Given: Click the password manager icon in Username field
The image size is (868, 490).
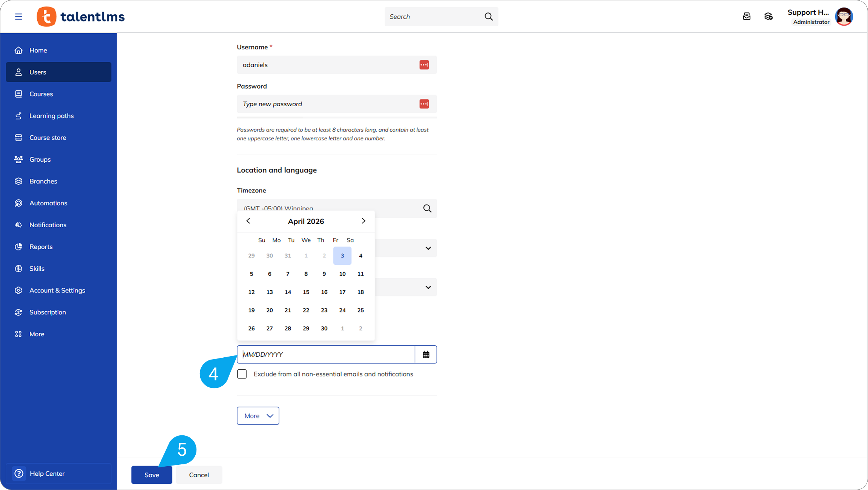Looking at the screenshot, I should 424,65.
